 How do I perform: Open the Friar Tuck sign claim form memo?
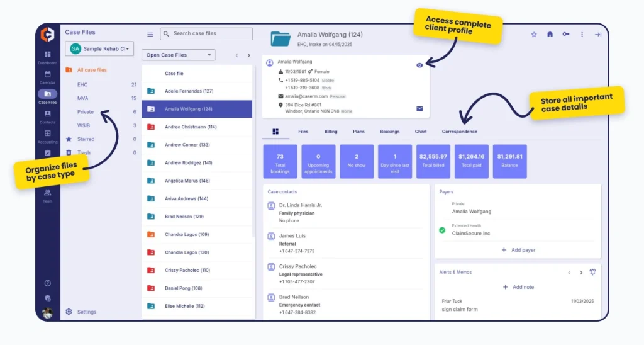(x=518, y=305)
